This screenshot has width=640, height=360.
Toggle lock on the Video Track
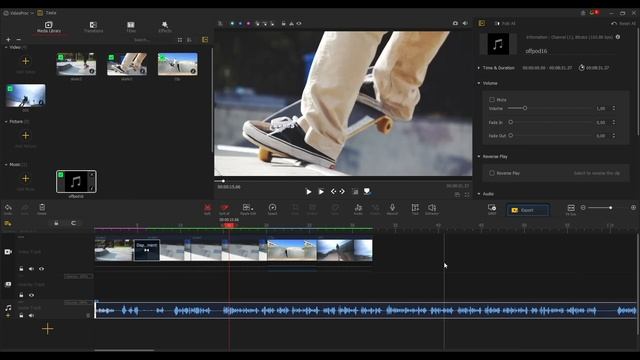(21, 269)
